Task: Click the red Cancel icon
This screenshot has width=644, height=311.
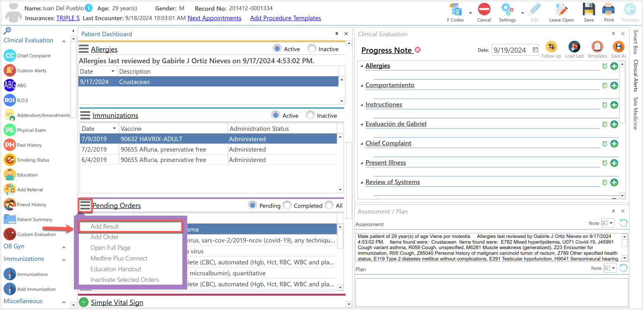Action: point(484,9)
